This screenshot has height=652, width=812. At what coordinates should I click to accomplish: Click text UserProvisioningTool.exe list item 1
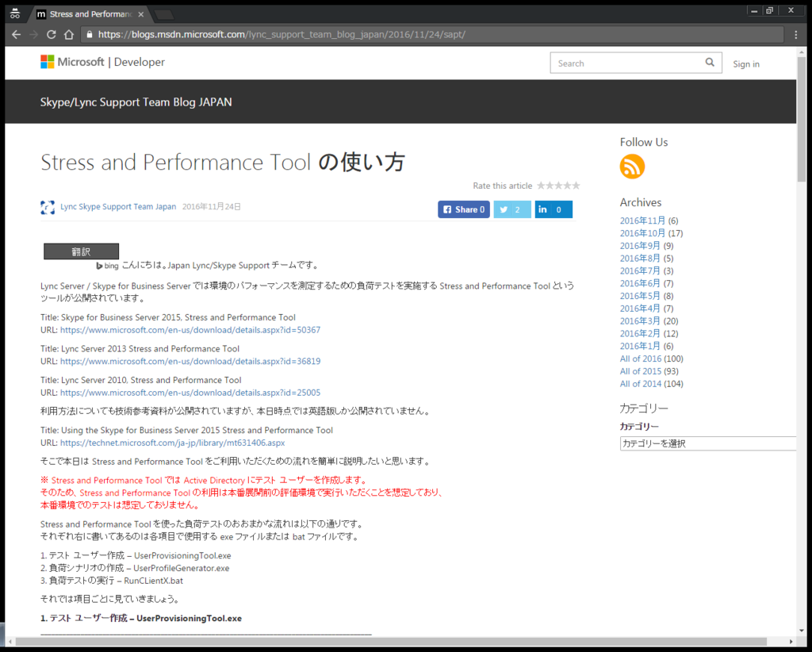[x=136, y=556]
